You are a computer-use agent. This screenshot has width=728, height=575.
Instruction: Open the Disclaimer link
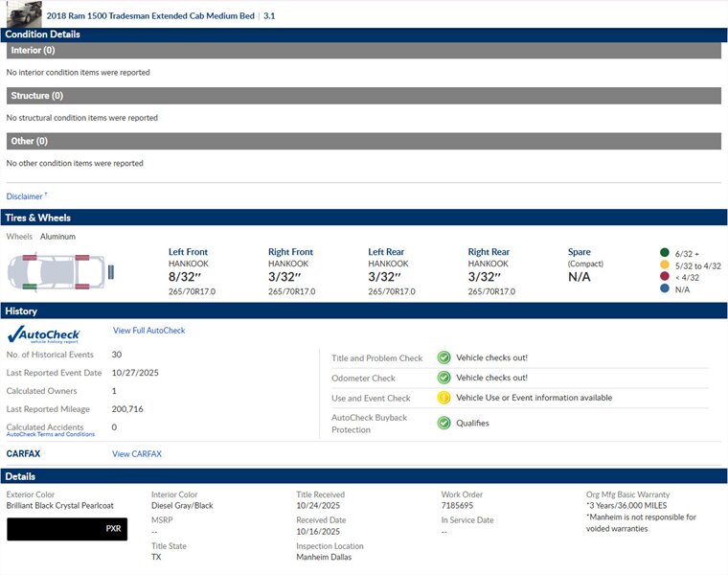pyautogui.click(x=25, y=196)
